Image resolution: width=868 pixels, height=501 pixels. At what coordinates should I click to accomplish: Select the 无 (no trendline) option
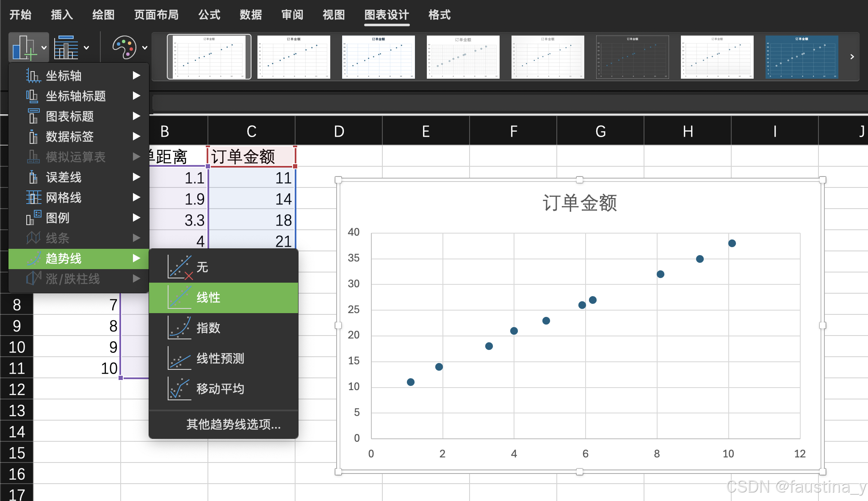202,267
